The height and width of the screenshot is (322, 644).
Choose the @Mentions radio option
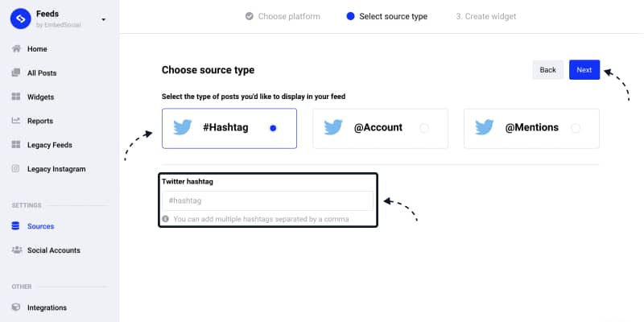click(576, 128)
